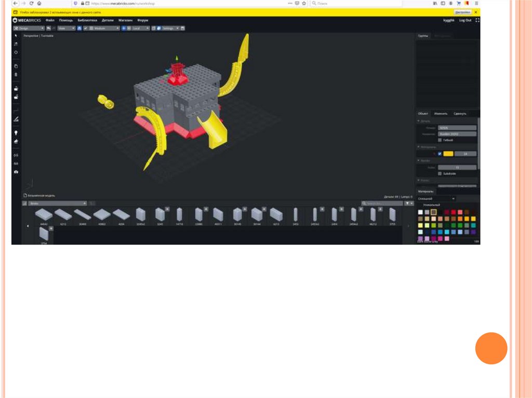
Task: Click the fullscreen icon next to Log Out
Action: point(477,20)
